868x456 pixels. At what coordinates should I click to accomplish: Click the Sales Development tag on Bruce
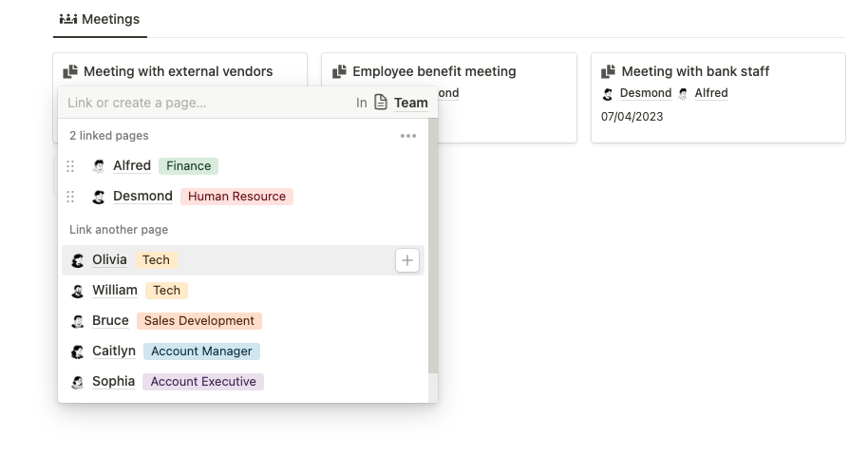199,321
